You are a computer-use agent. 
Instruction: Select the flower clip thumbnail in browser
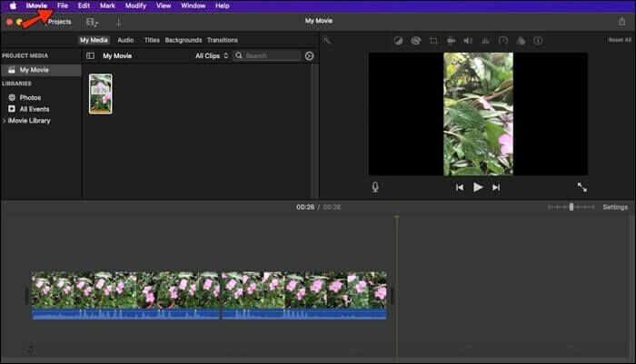[x=101, y=93]
